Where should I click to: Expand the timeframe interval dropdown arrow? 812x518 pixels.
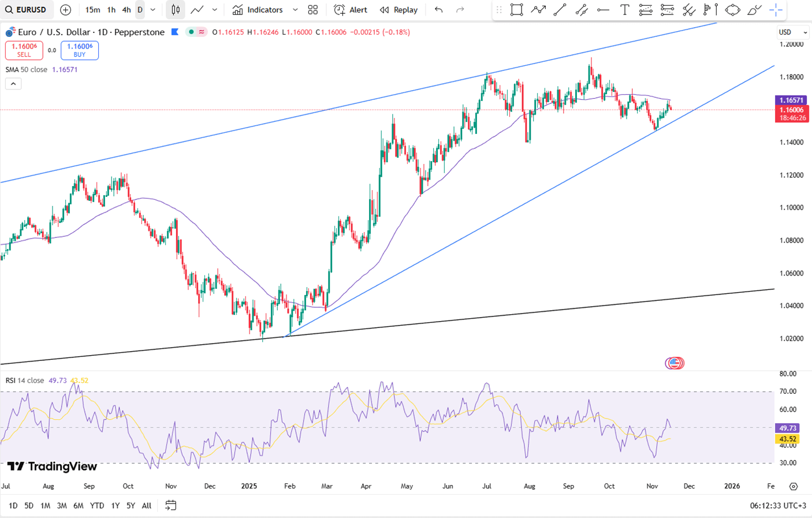point(153,10)
